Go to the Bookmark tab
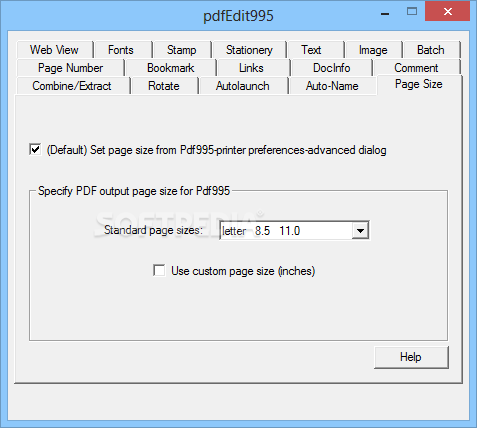Screen dimensions: 477x428 point(171,68)
